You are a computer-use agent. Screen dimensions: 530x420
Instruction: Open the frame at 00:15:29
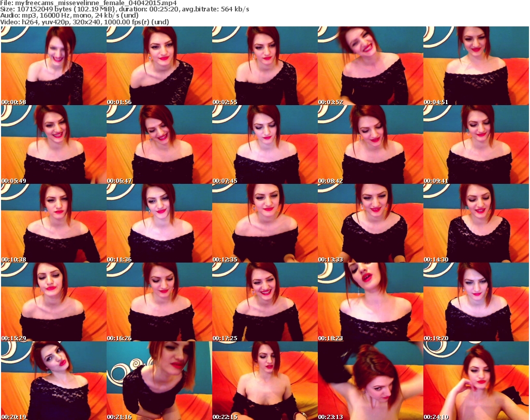click(x=54, y=302)
